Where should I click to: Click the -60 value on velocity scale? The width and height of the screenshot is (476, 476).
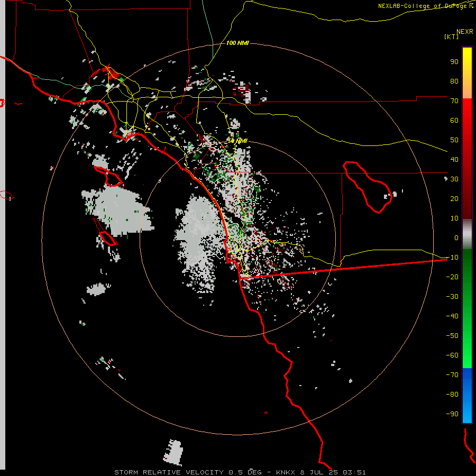[452, 355]
